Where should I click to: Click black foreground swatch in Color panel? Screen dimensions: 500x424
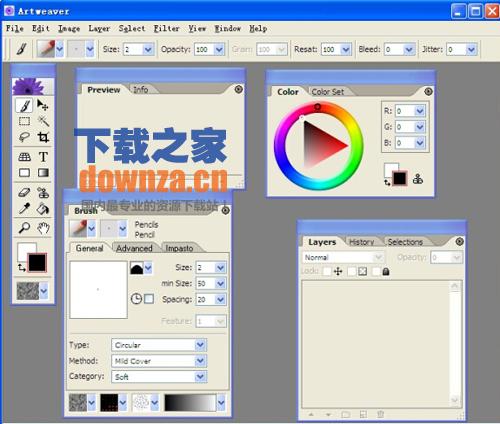click(400, 178)
